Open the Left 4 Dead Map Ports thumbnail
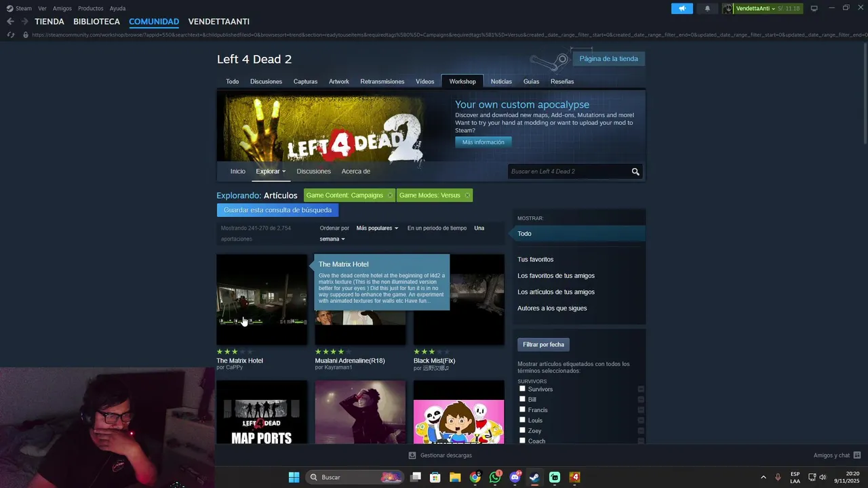This screenshot has width=868, height=488. pos(262,412)
